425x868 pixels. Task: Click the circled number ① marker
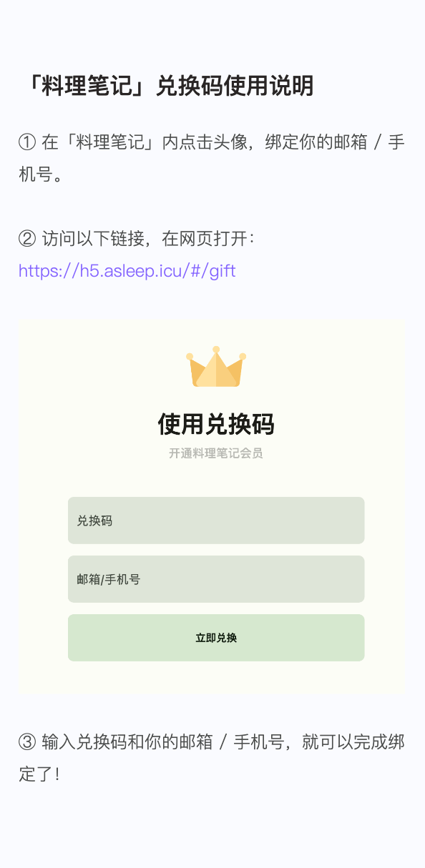tap(27, 142)
